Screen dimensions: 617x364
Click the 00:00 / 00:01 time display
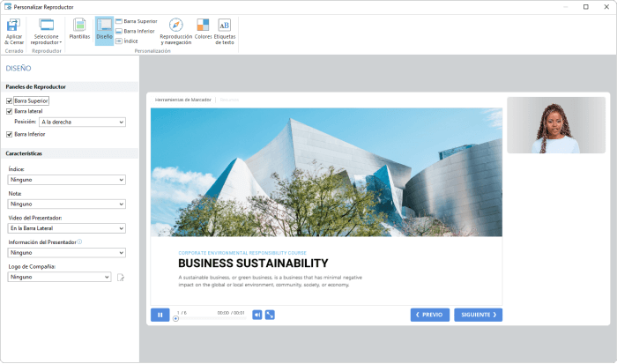(x=231, y=313)
